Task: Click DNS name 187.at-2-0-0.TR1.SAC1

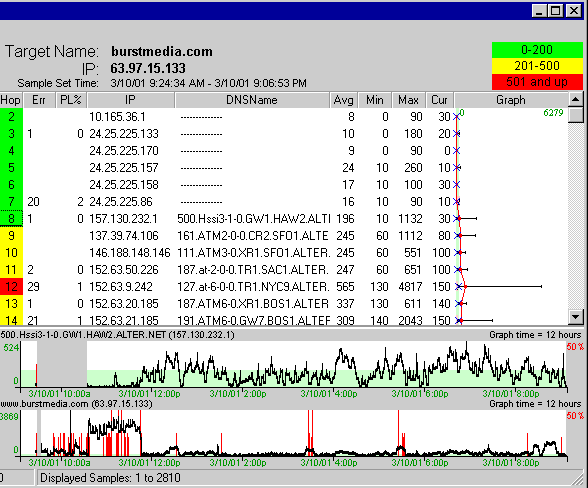Action: tap(253, 270)
